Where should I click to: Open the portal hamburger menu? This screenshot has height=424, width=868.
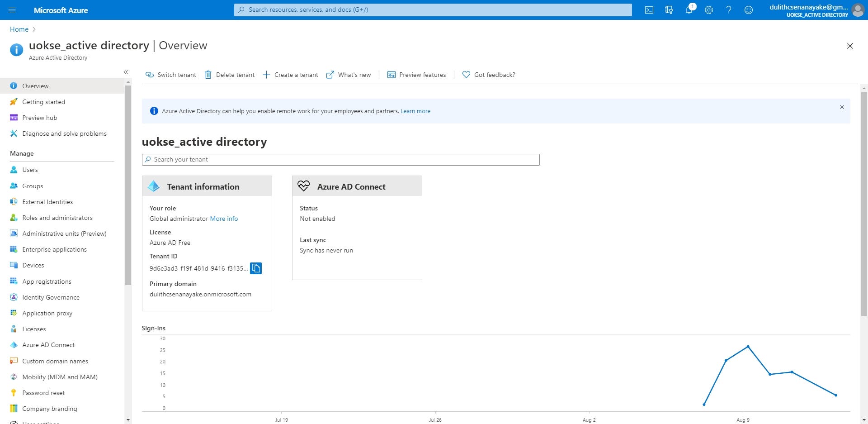click(x=12, y=10)
